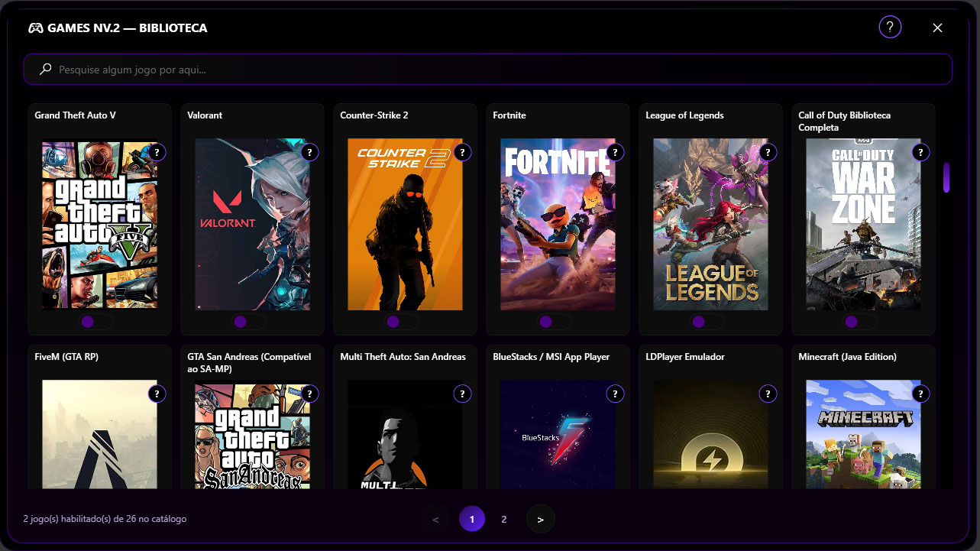This screenshot has width=980, height=551.
Task: Click the '2 jogo(s) habilitado(s)' status text
Action: point(105,519)
